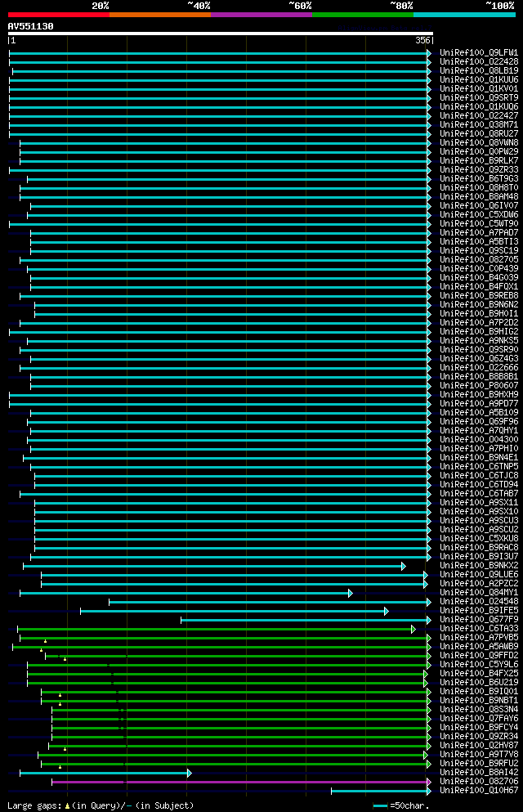The width and height of the screenshot is (523, 812).
Task: Select label UniRef100_B6T9G3
Action: pyautogui.click(x=479, y=178)
